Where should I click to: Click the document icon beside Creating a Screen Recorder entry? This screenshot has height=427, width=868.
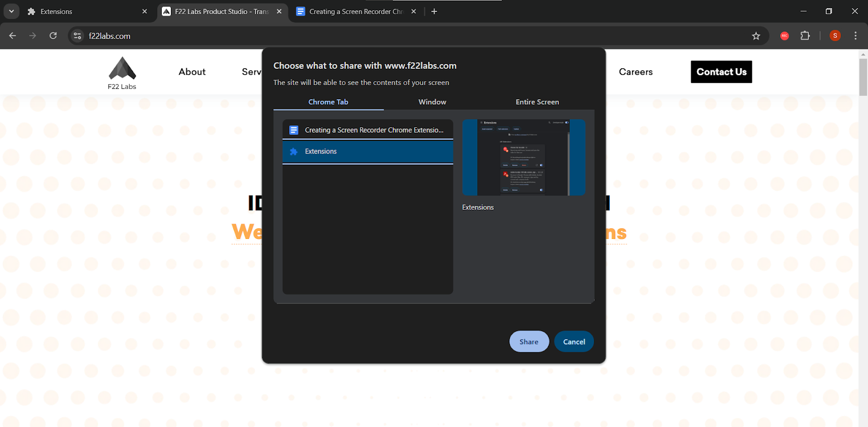pos(293,130)
